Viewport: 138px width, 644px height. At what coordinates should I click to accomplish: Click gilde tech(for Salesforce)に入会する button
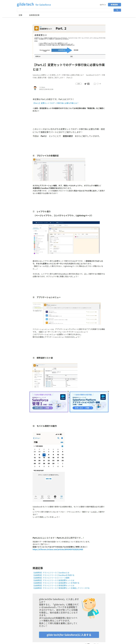pyautogui.click(x=69, y=635)
